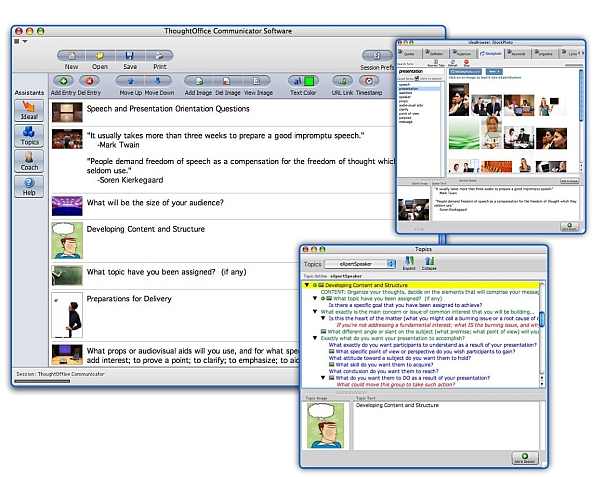
Task: Collapse 'Is this the heart of the matter' node
Action: [x=323, y=318]
